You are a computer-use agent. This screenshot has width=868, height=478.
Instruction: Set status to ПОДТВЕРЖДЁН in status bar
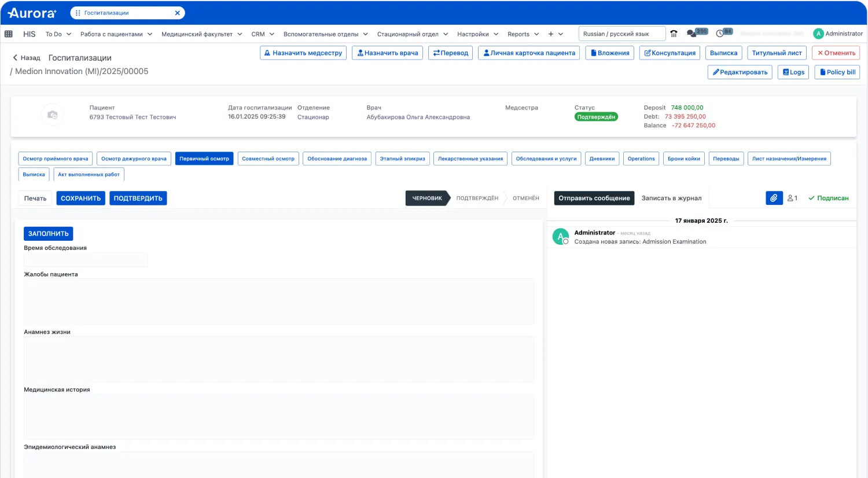[x=477, y=198]
